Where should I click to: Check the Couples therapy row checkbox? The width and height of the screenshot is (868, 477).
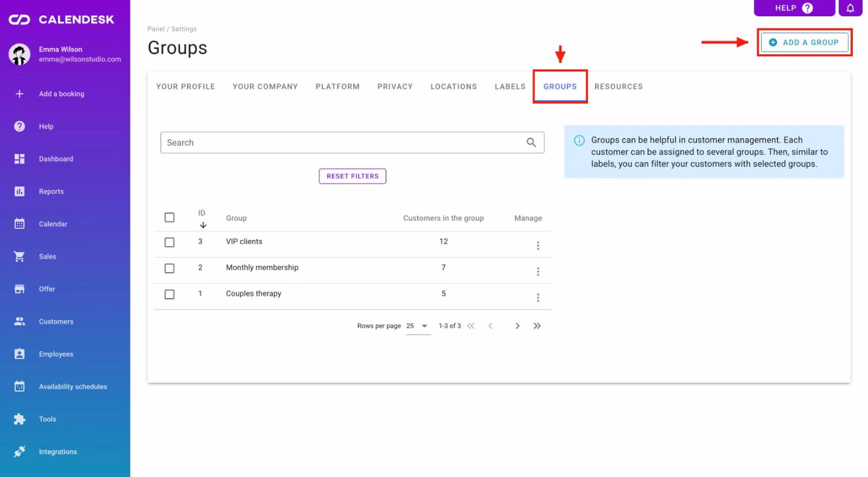point(170,294)
